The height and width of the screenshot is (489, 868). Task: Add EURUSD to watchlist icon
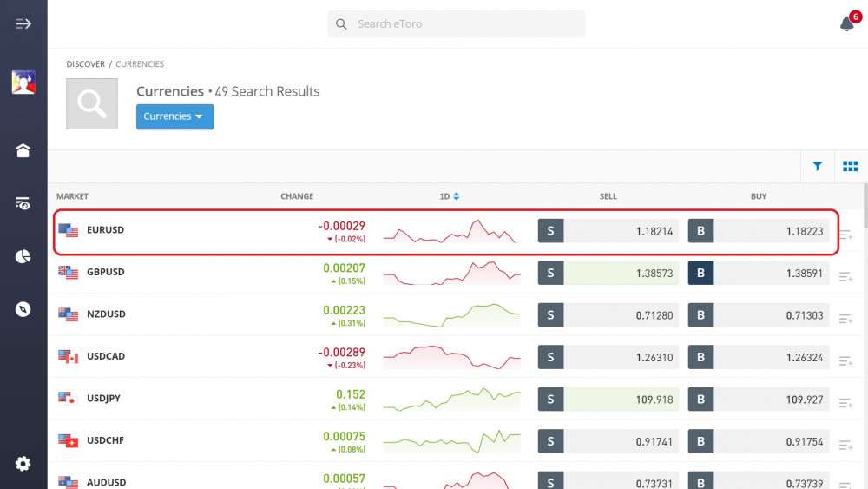click(x=845, y=235)
